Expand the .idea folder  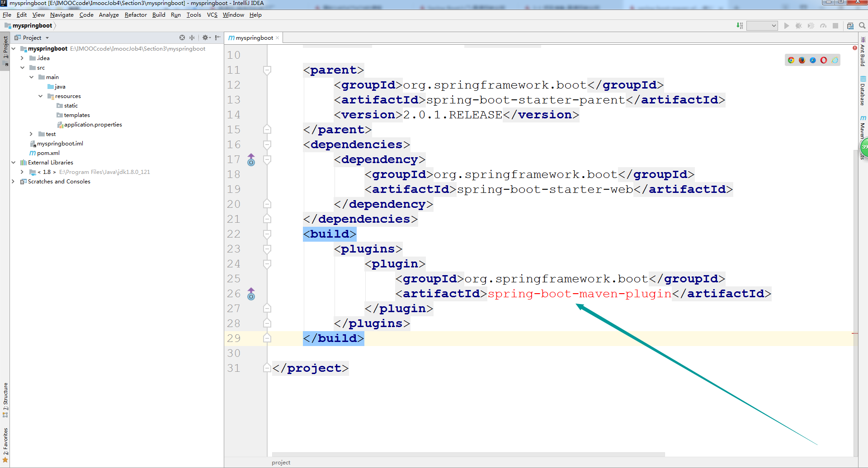click(x=22, y=58)
